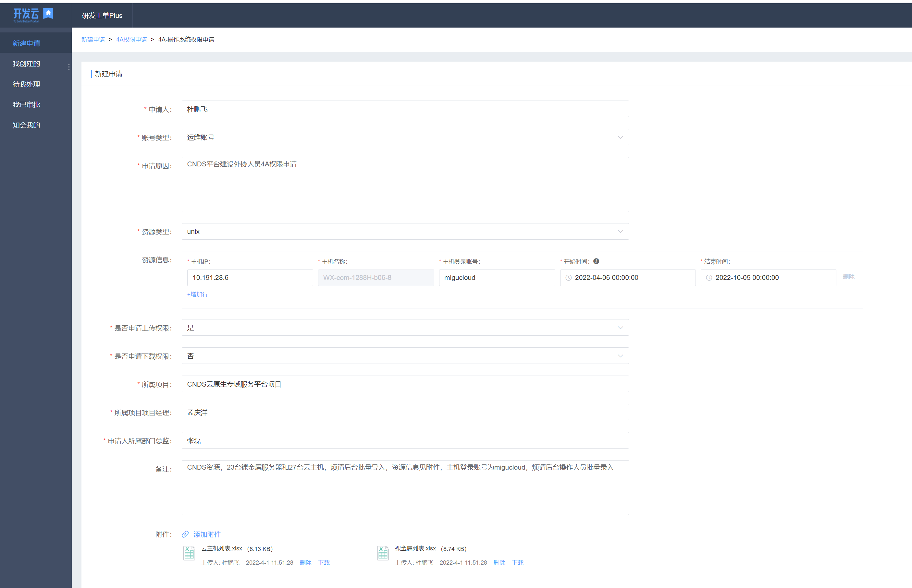Click the home icon beside the logo
This screenshot has width=912, height=588.
(48, 13)
